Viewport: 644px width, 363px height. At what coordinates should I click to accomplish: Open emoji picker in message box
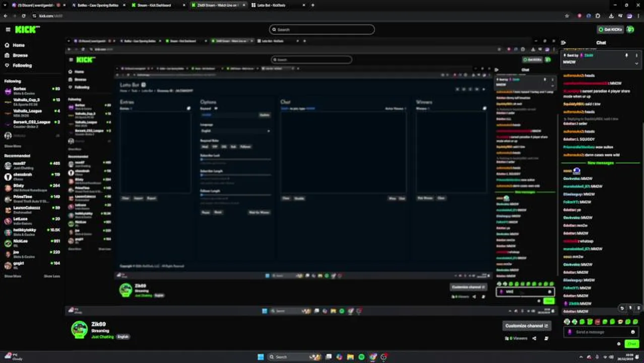pyautogui.click(x=633, y=332)
